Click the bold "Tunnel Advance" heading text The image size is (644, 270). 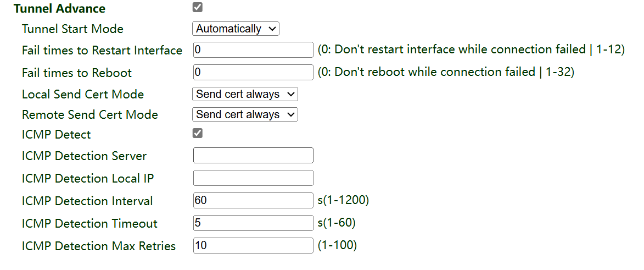[x=59, y=9]
